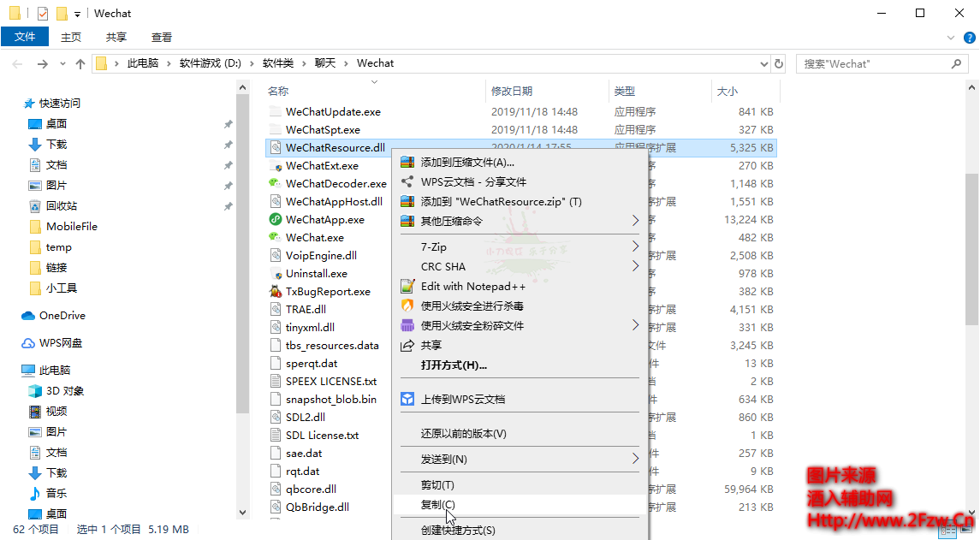Click the WPS cloud upload box icon
This screenshot has width=980, height=540.
coord(407,400)
